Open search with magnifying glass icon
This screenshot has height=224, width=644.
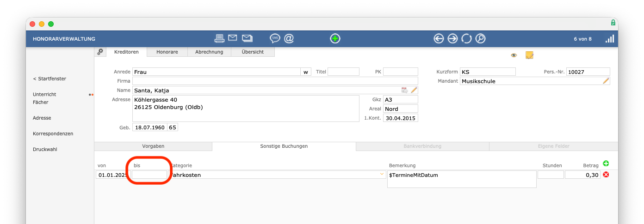(x=481, y=39)
